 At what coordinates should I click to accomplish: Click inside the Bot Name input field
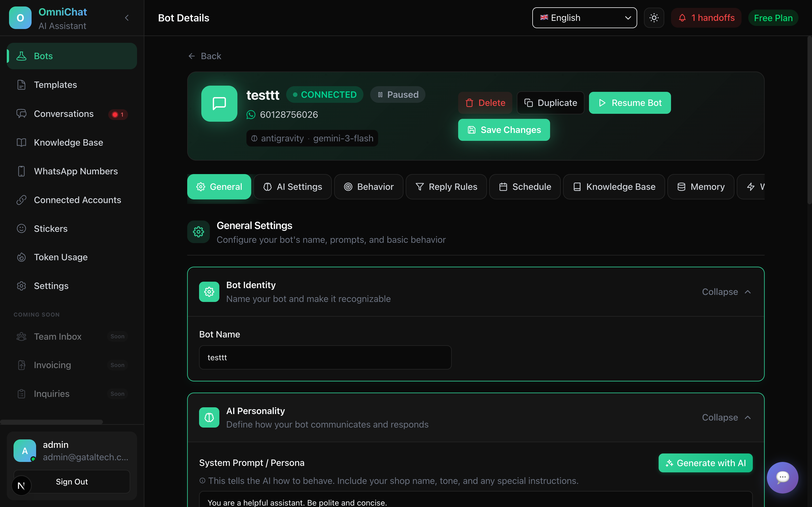point(325,357)
